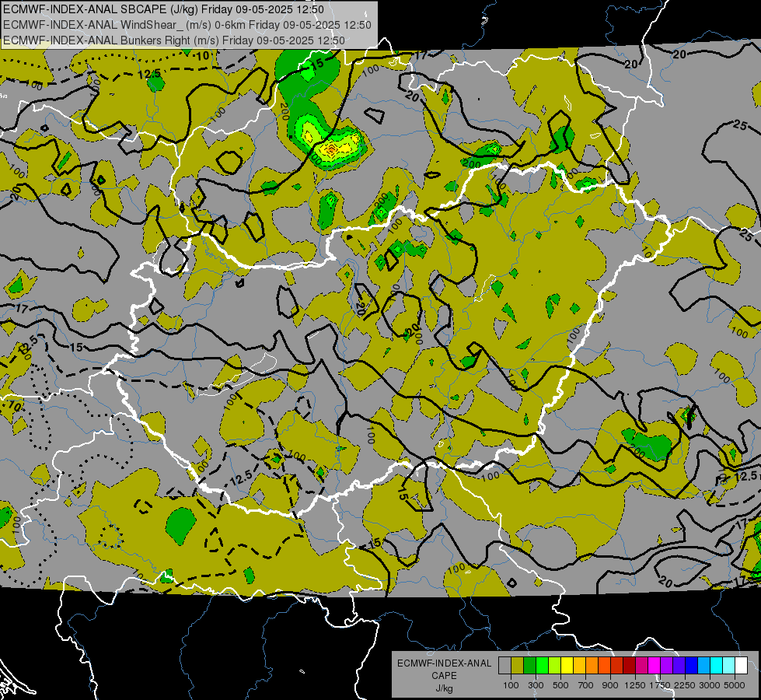Select the yellow swatch in CAPE legend
Image resolution: width=761 pixels, height=700 pixels.
567,666
